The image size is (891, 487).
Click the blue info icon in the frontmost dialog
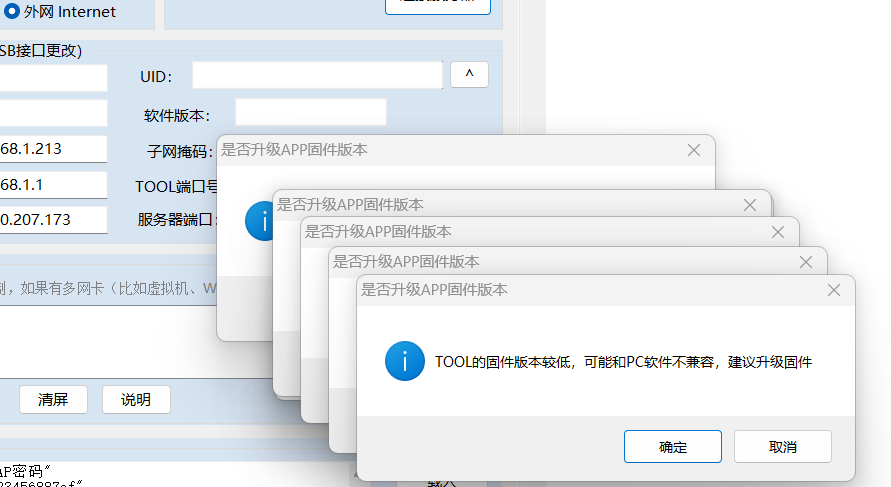click(x=404, y=361)
